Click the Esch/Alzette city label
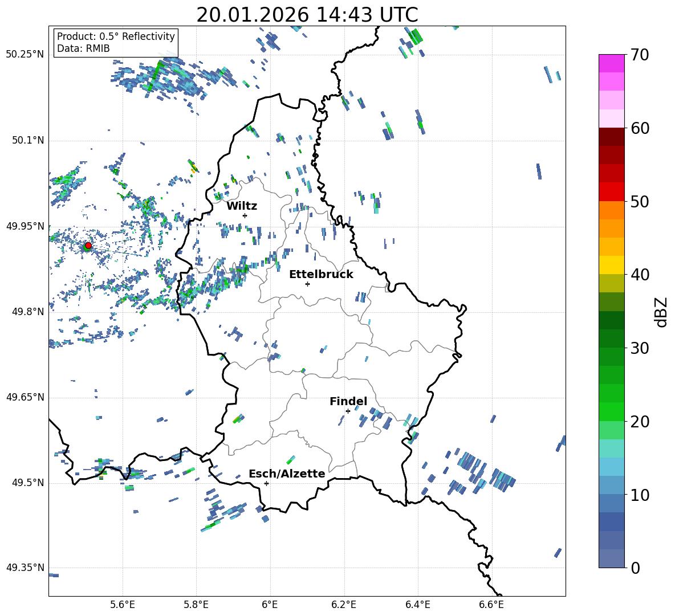The image size is (675, 616). click(x=287, y=474)
